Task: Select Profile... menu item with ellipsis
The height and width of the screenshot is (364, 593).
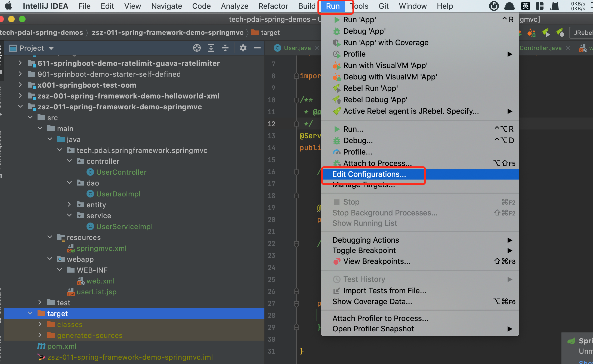Action: coord(420,152)
